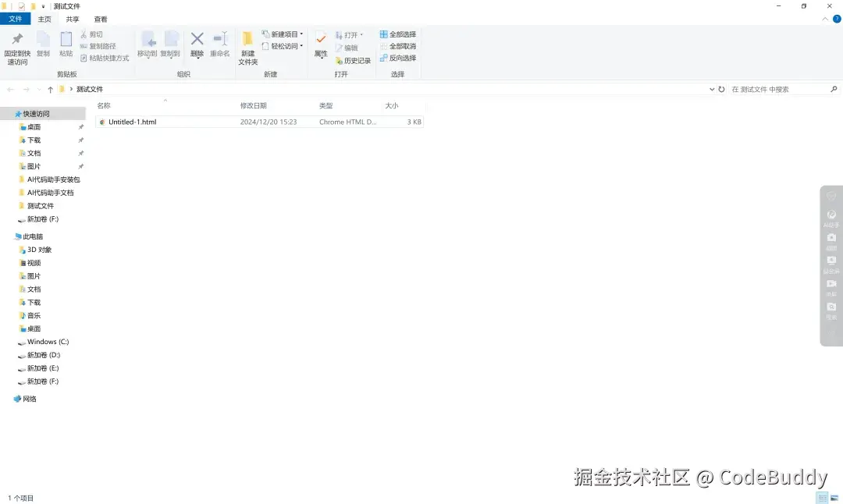This screenshot has width=843, height=504.
Task: Switch to large thumbnails view in status bar
Action: (x=834, y=497)
